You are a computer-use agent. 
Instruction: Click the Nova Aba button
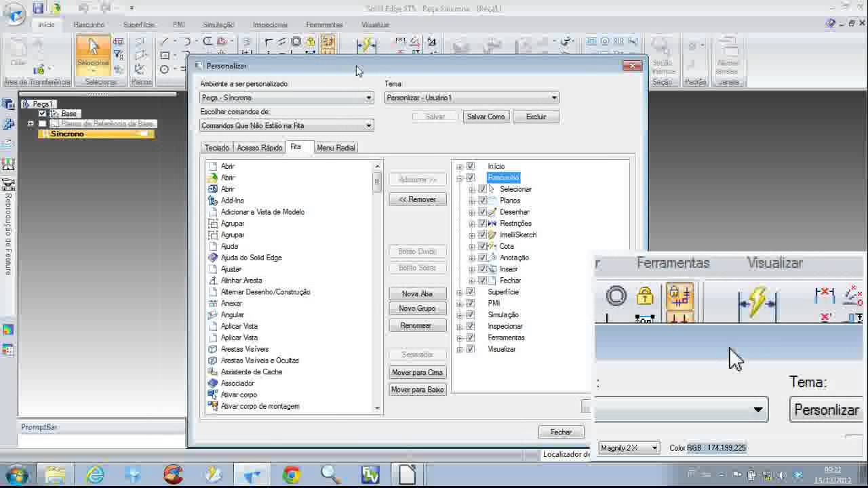[418, 294]
